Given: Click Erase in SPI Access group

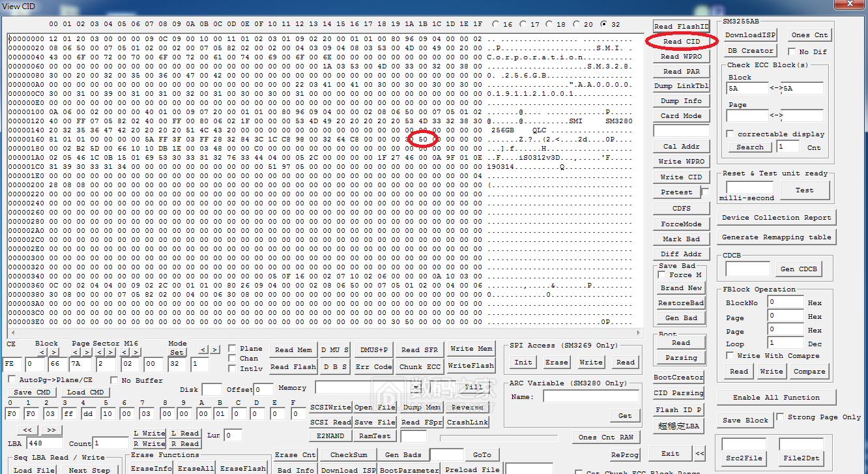Looking at the screenshot, I should point(557,362).
